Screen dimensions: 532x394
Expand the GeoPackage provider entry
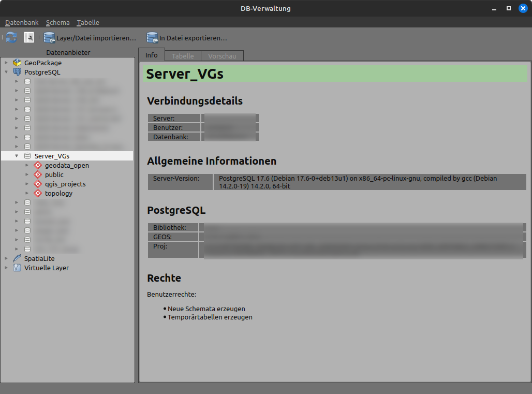tap(6, 62)
